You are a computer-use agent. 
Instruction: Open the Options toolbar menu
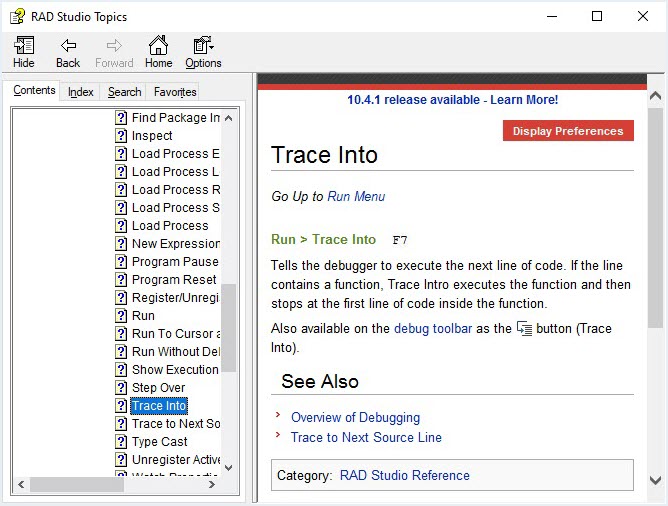203,52
